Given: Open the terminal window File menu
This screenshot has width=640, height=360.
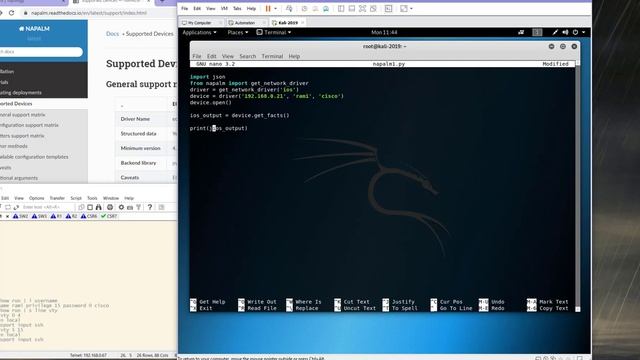Looking at the screenshot, I should 197,56.
